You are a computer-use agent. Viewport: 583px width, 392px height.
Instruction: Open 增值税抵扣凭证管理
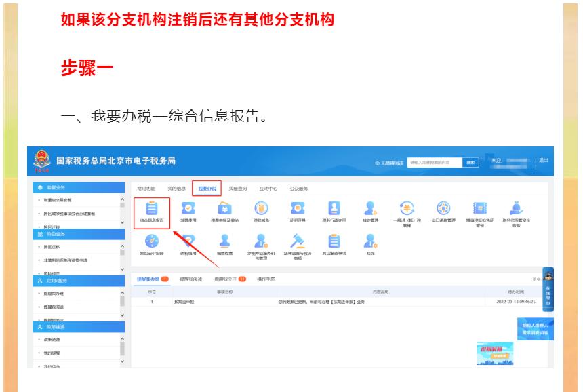pyautogui.click(x=479, y=207)
